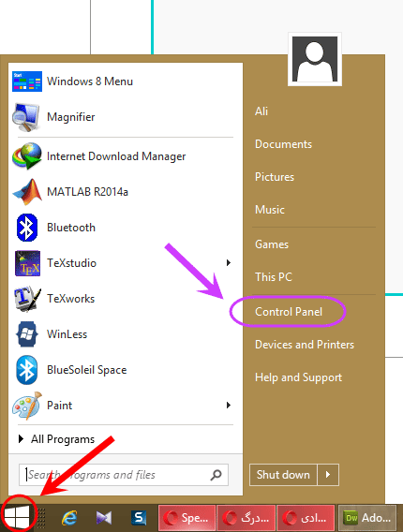The height and width of the screenshot is (532, 403).
Task: Expand the Paint recent files arrow
Action: point(229,406)
